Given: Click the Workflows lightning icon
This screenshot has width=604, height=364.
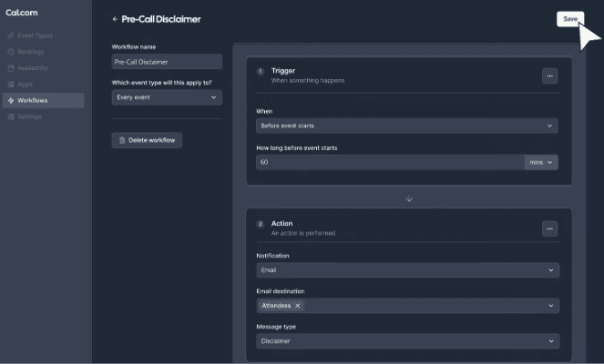Looking at the screenshot, I should coord(11,100).
